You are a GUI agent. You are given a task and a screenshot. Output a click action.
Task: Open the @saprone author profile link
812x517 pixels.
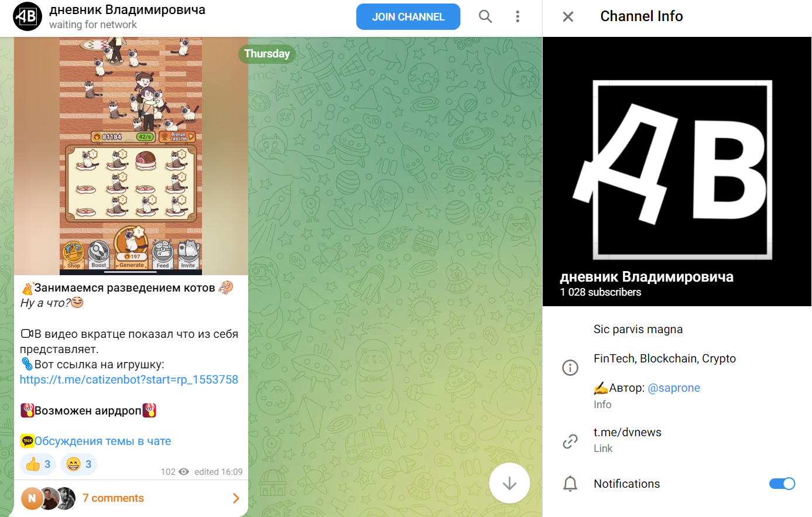tap(674, 388)
